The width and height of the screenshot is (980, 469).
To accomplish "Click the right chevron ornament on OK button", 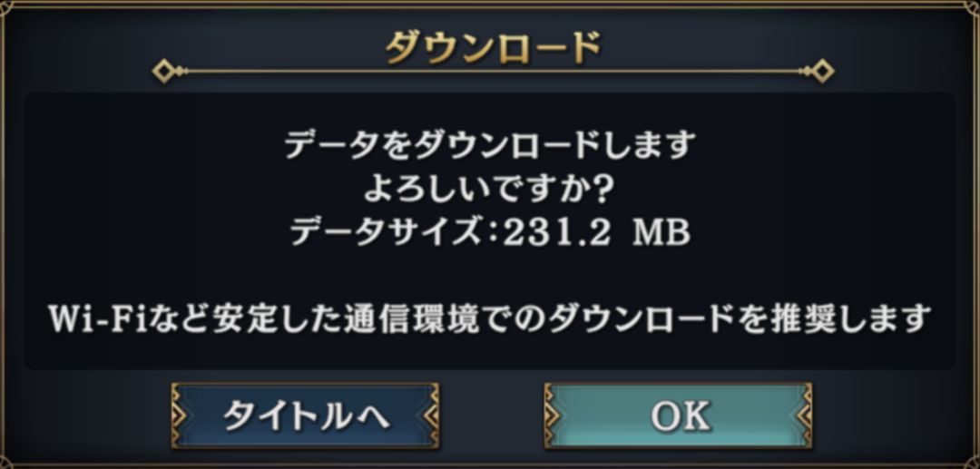I will pyautogui.click(x=804, y=415).
